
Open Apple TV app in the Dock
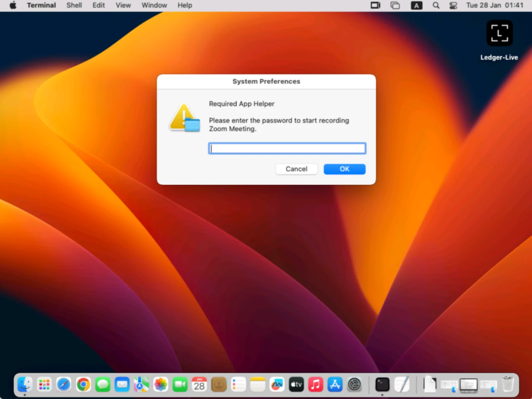pyautogui.click(x=296, y=385)
